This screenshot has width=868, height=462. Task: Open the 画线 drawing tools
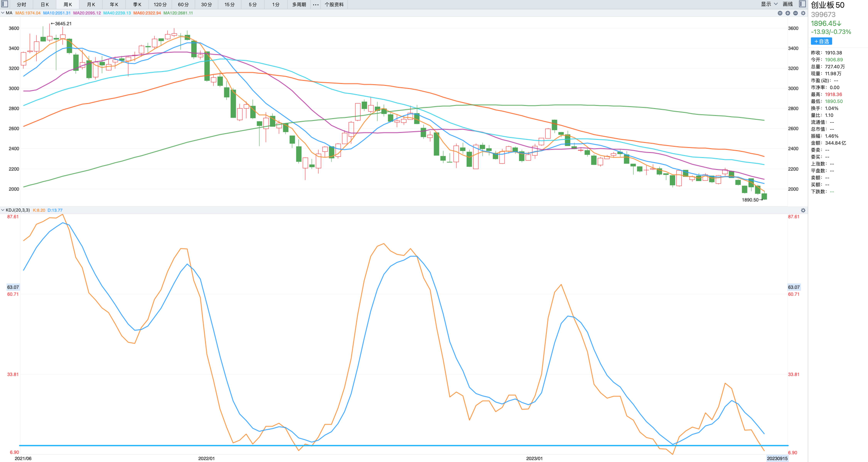coord(788,4)
